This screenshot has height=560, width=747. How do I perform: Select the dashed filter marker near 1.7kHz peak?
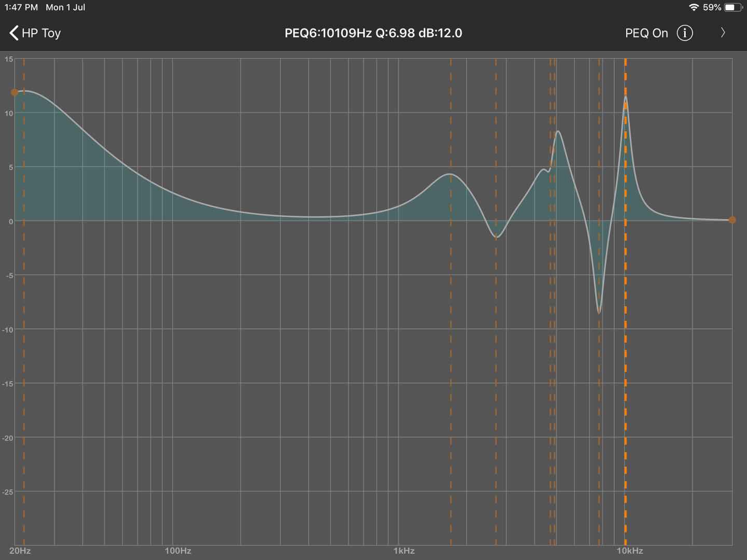[451, 301]
